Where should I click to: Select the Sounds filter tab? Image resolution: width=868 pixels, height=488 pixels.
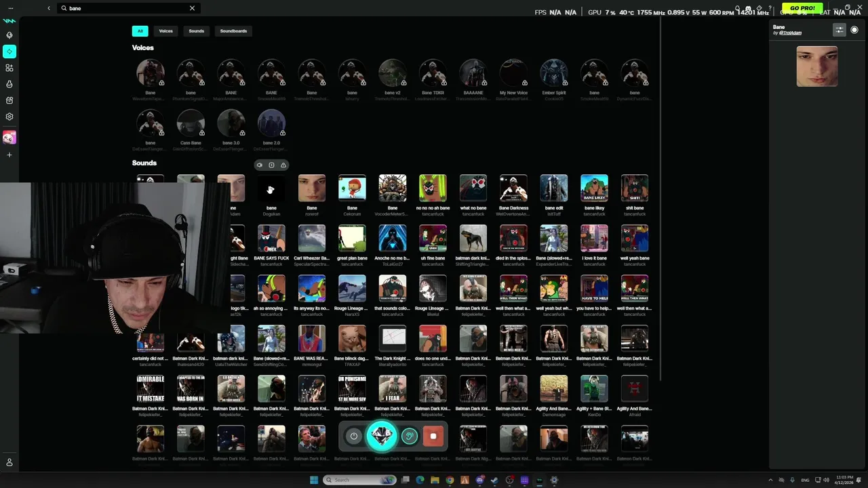pos(197,31)
